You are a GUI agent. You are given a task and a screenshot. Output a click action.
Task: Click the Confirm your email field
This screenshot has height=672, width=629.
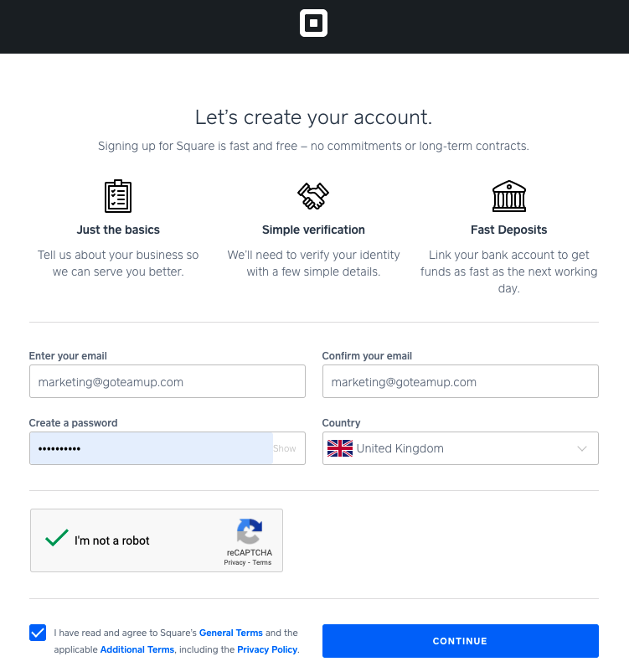point(460,381)
